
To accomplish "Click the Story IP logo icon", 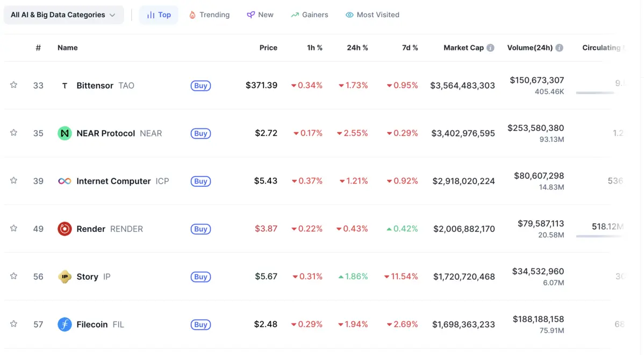I will point(65,277).
